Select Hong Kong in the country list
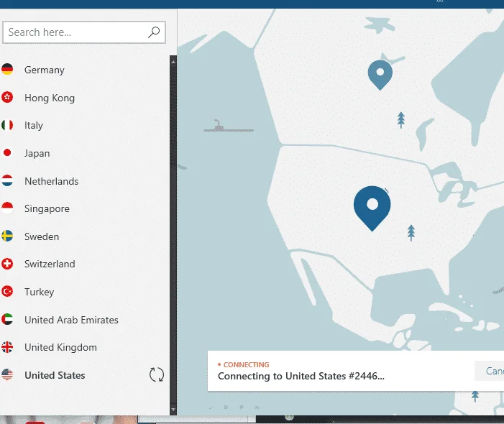This screenshot has width=504, height=424. tap(50, 98)
